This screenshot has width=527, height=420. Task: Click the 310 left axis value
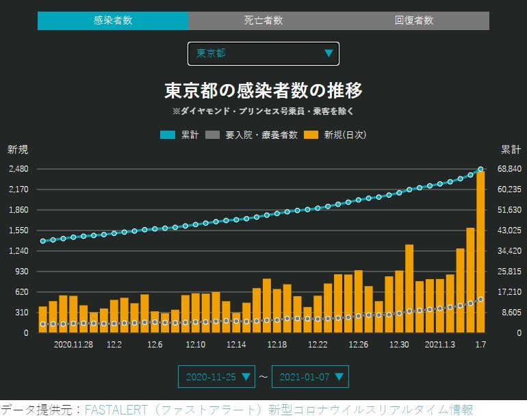22,313
